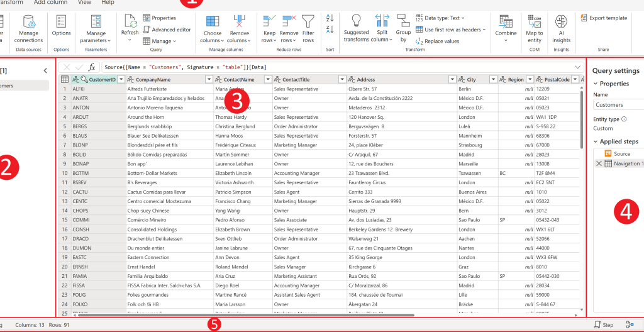Click Step view button in status bar

point(604,324)
